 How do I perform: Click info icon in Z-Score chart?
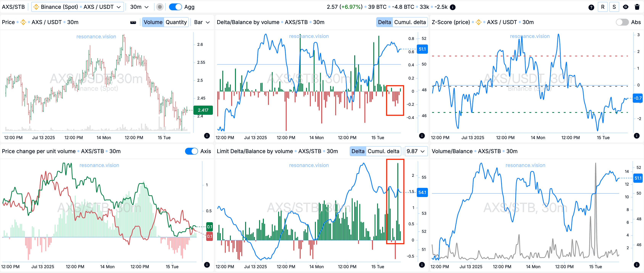point(637,136)
